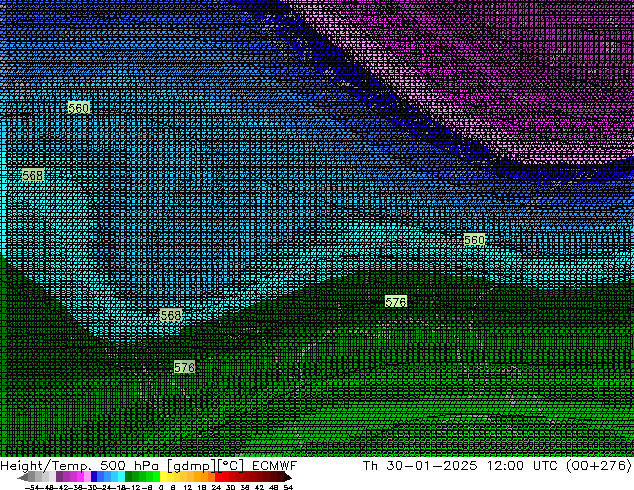Click the 568 label at the cyan-green boundary

pyautogui.click(x=171, y=315)
